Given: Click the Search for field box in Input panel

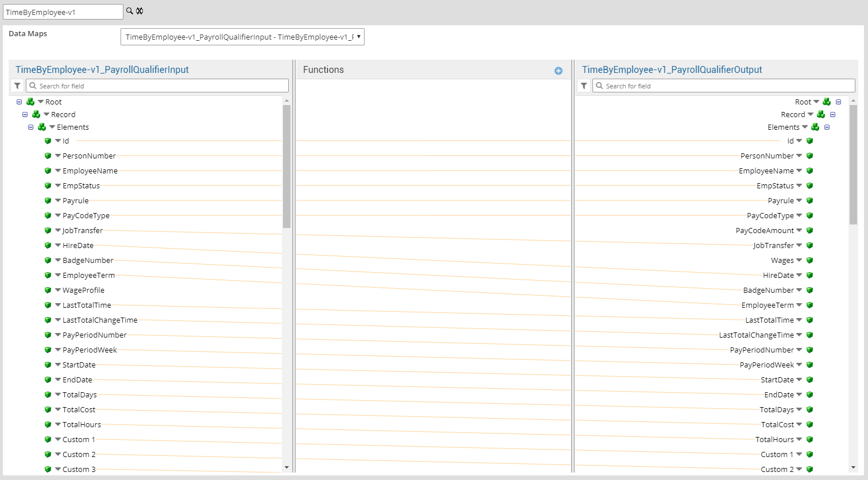Looking at the screenshot, I should pos(161,86).
